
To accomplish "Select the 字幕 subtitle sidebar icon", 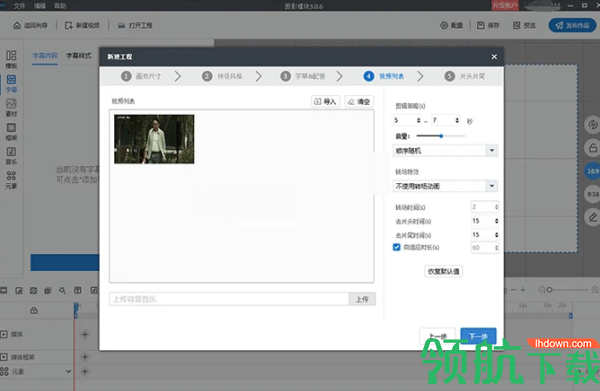I will 11,84.
